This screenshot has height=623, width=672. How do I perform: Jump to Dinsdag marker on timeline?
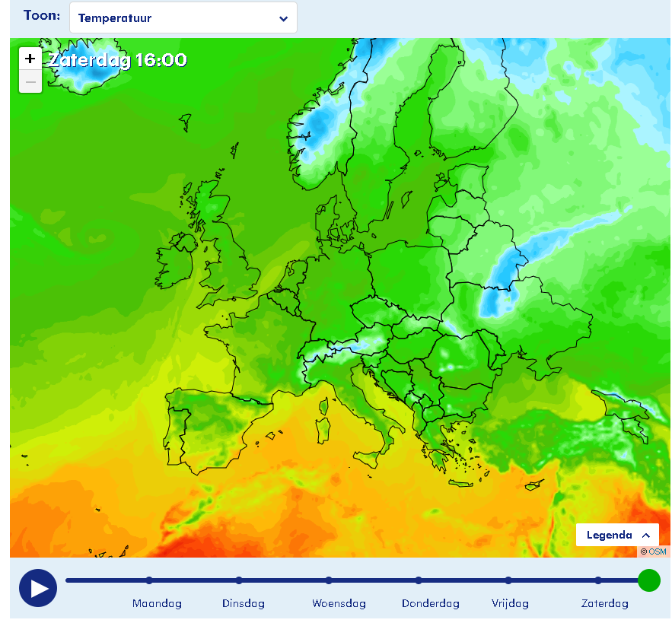click(239, 580)
